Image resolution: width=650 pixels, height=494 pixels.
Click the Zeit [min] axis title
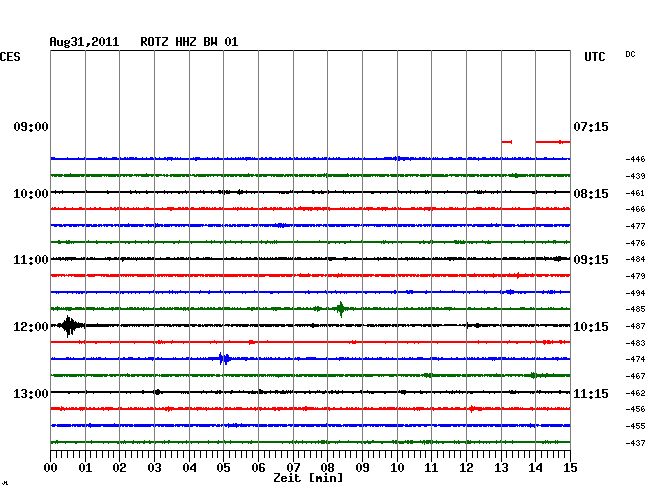pyautogui.click(x=308, y=478)
